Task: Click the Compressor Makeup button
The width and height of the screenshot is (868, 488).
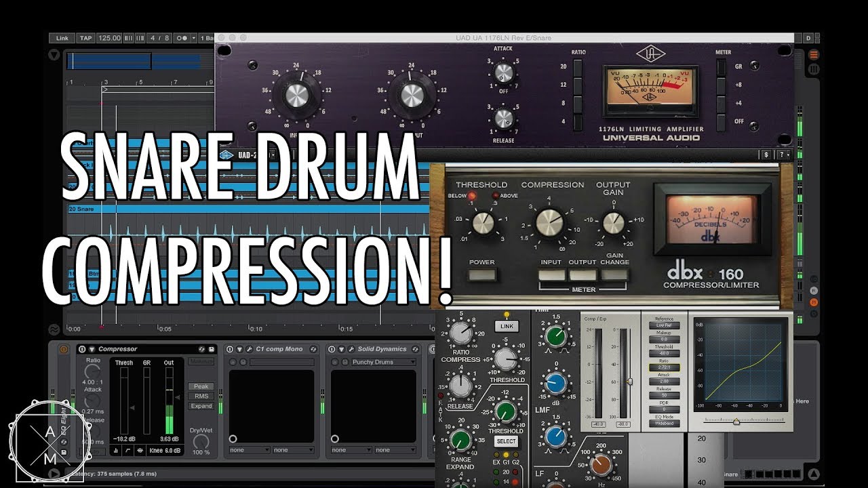Action: [x=201, y=362]
